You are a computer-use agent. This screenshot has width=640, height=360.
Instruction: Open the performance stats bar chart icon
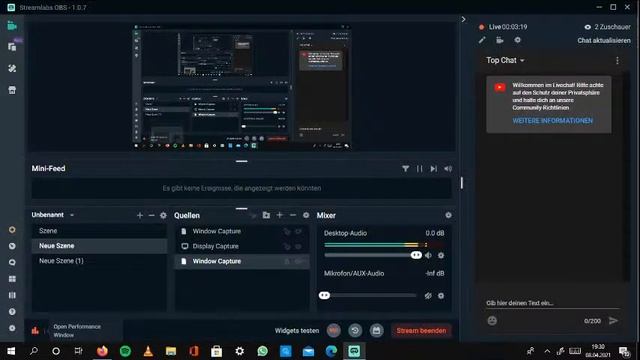(35, 331)
